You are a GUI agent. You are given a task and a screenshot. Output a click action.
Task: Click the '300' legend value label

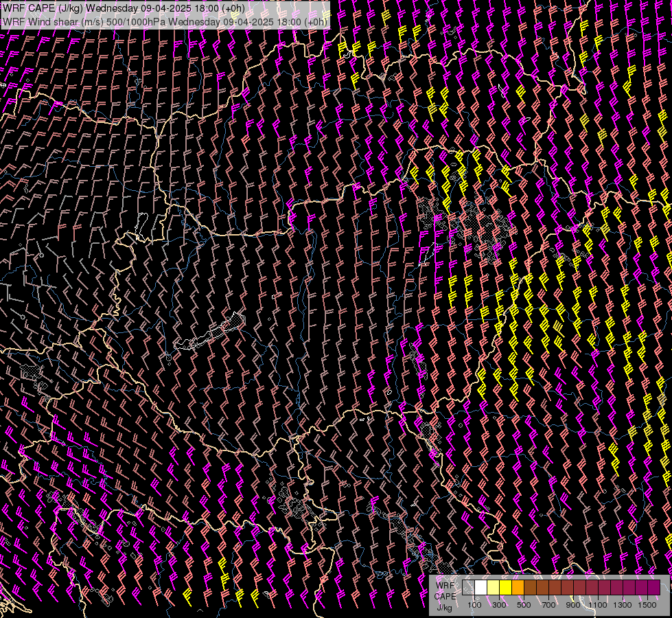[499, 605]
